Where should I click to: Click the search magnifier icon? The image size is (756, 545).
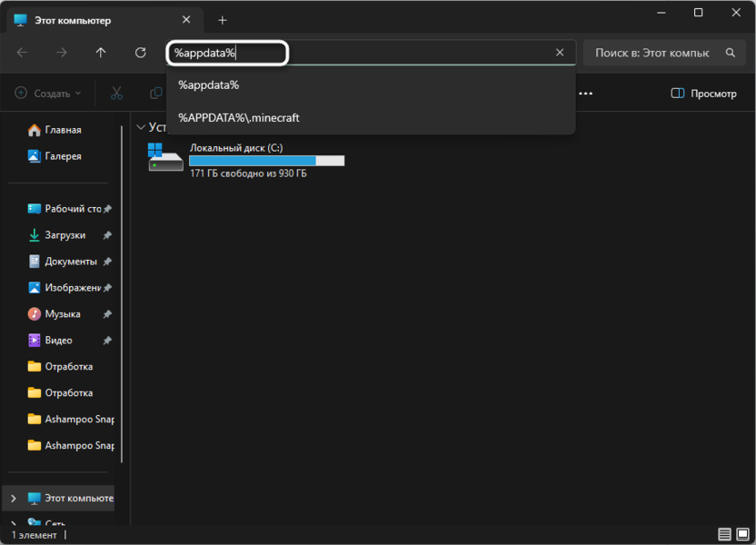coord(730,53)
